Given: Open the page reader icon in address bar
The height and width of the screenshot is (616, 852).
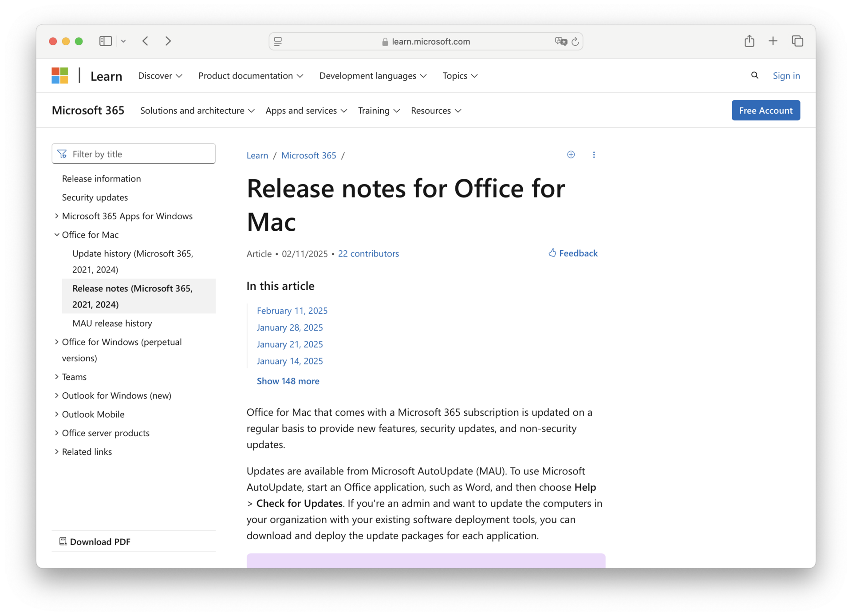Looking at the screenshot, I should [278, 41].
